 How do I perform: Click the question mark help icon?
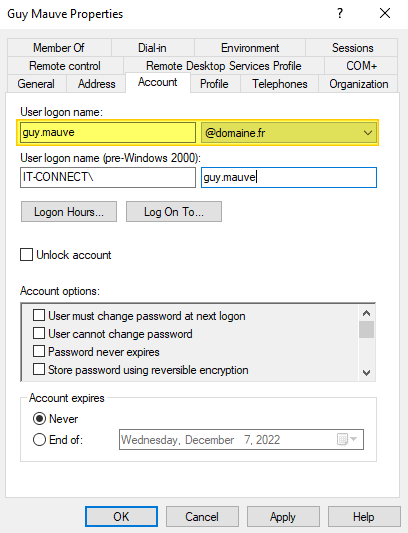point(340,14)
